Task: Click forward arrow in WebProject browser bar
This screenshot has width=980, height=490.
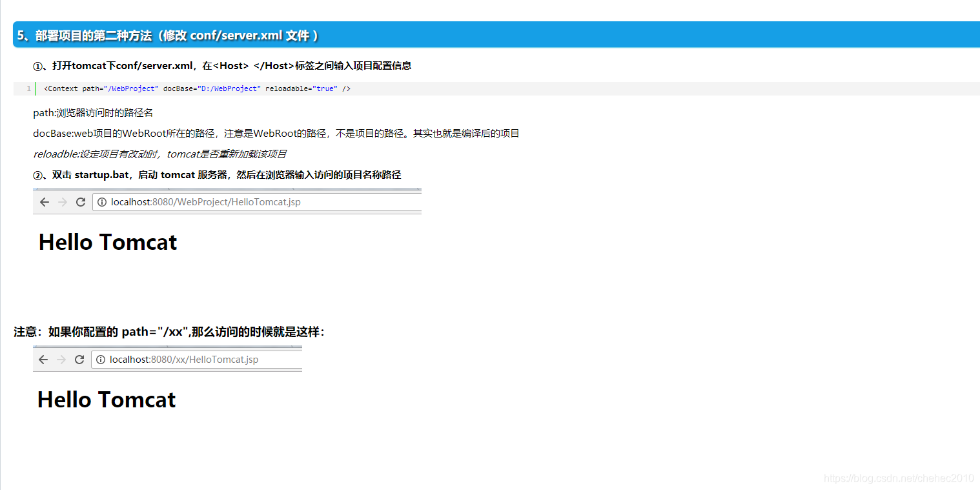Action: (63, 202)
